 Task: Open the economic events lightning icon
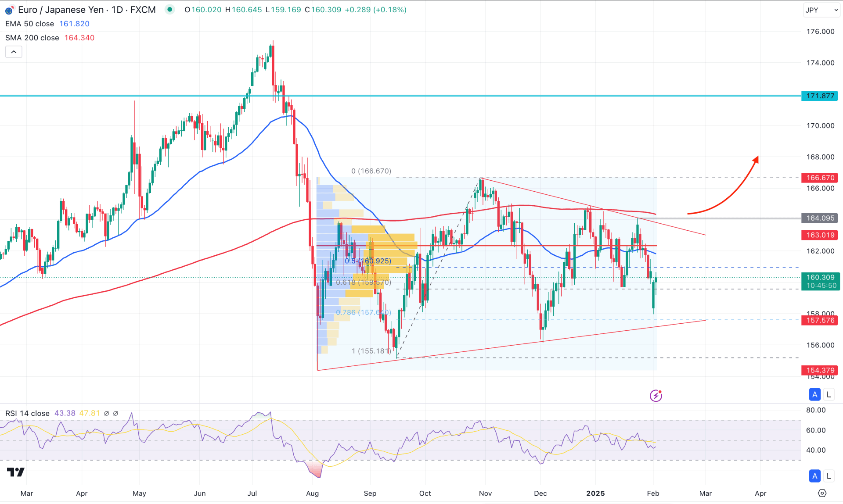point(656,396)
